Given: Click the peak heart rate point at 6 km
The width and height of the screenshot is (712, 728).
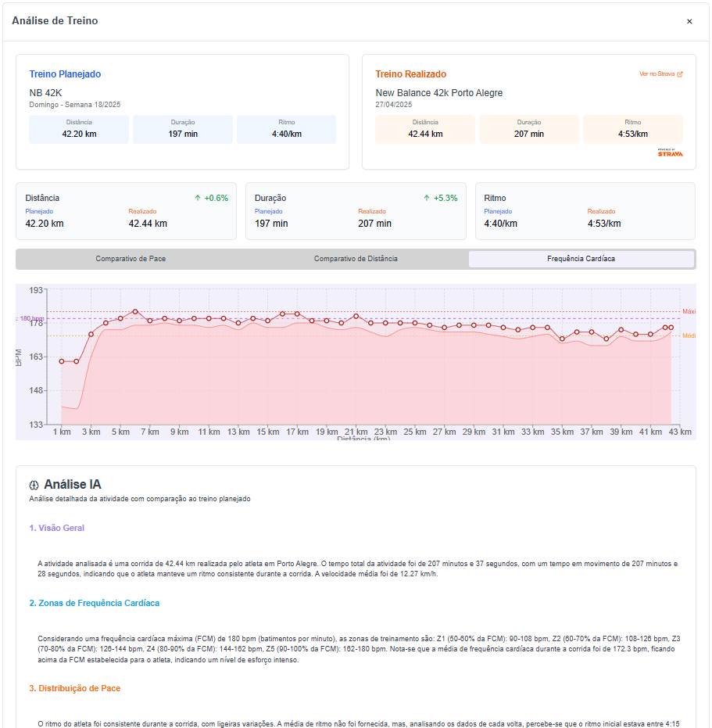Looking at the screenshot, I should click(135, 311).
